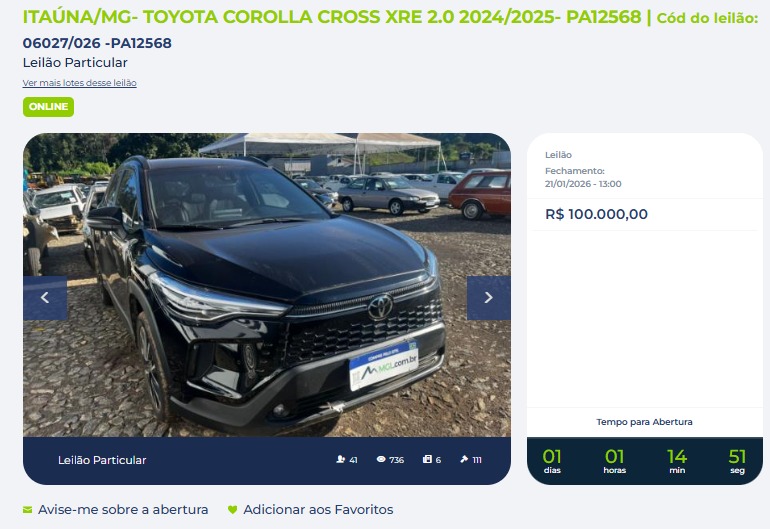
Task: Click the auction title ITAÚNA/MG Toyota Corolla Cross
Action: coord(331,17)
